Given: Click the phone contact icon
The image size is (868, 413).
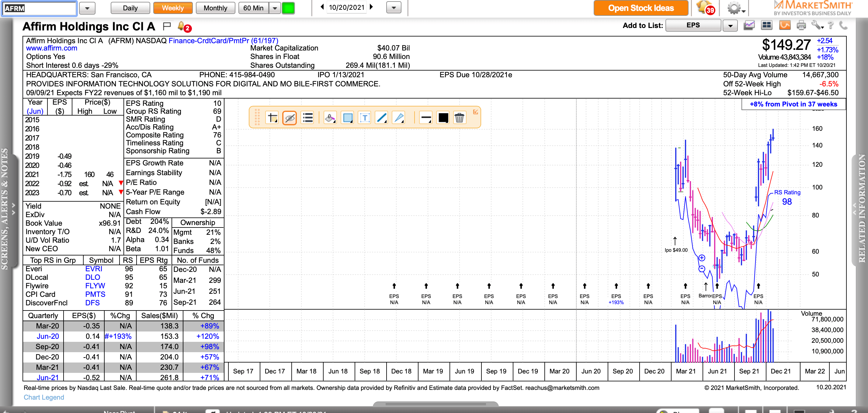Looking at the screenshot, I should point(843,25).
